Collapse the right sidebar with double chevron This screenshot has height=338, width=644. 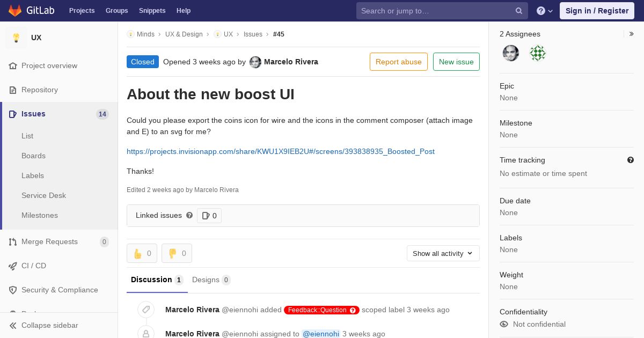pos(632,34)
